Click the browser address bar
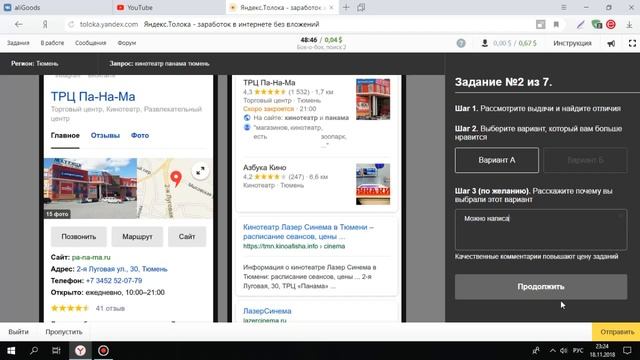640x360 pixels. (x=302, y=24)
